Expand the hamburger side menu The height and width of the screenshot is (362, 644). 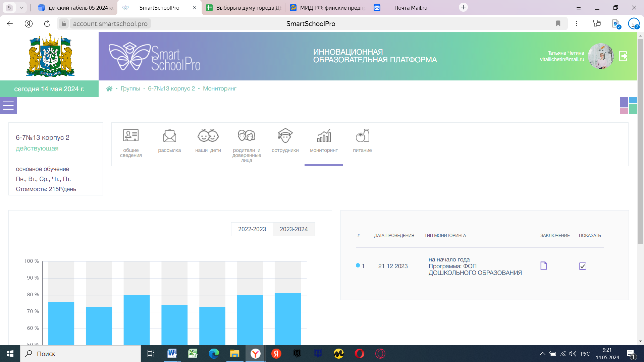(x=8, y=106)
